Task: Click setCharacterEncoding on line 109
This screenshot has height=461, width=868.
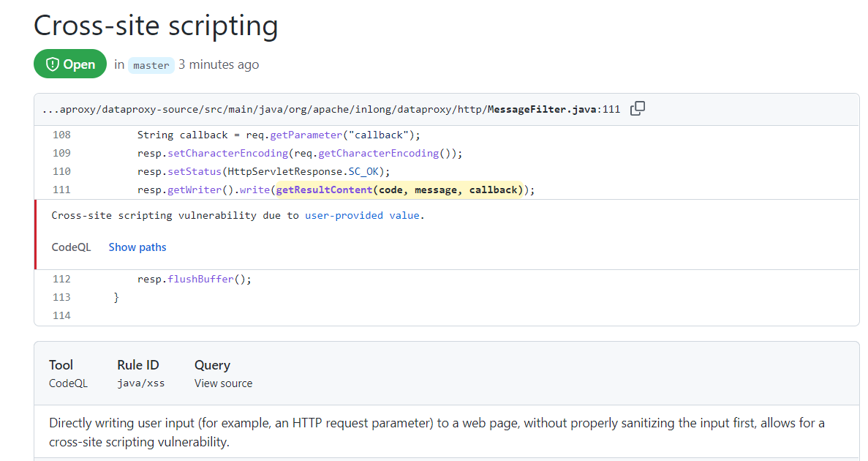Action: [x=228, y=153]
